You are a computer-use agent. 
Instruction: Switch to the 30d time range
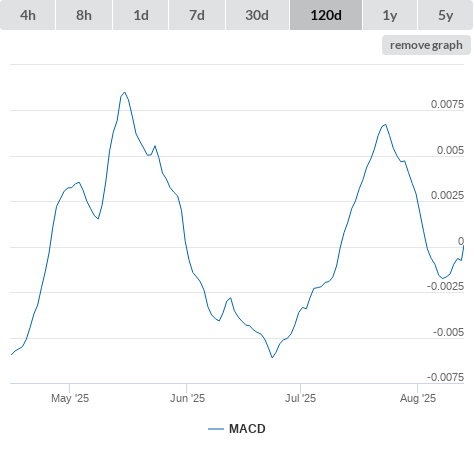coord(257,15)
